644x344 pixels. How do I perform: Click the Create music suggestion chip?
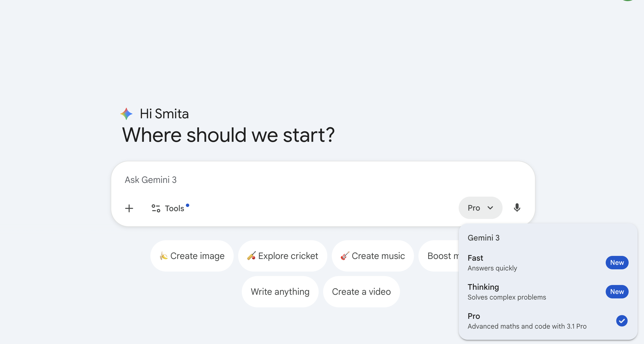tap(373, 256)
